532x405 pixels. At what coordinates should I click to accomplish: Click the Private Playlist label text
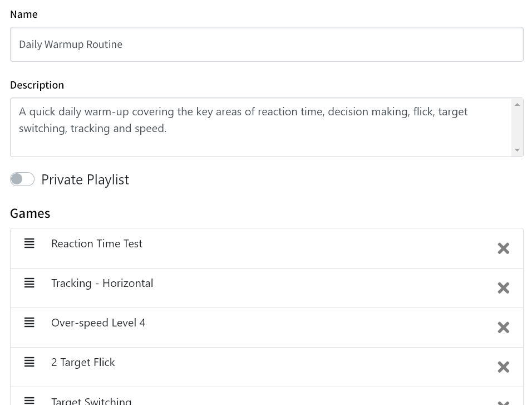coord(85,179)
